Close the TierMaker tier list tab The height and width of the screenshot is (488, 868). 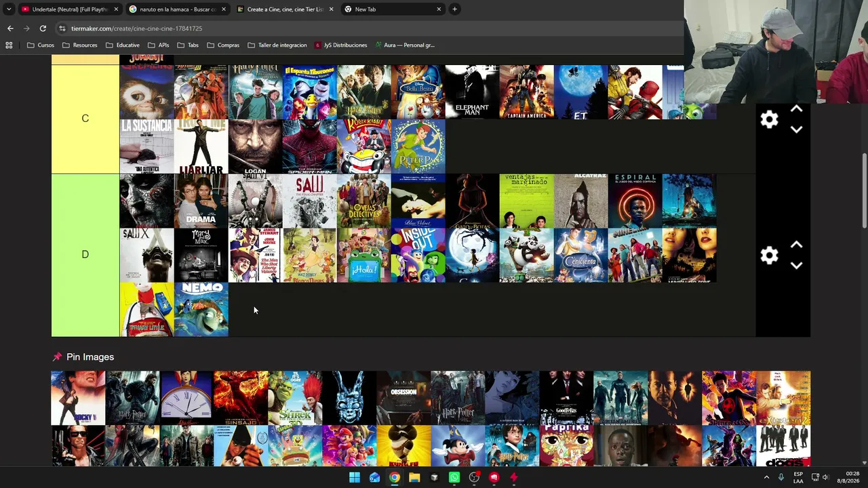(x=331, y=9)
